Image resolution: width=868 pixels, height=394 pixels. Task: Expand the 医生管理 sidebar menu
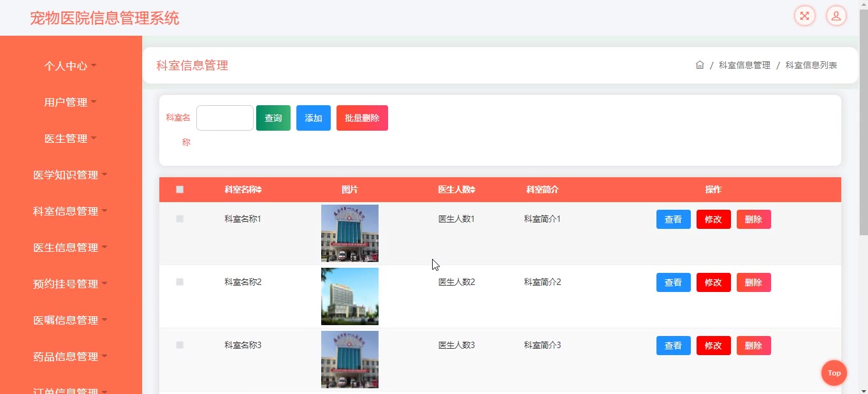(70, 138)
